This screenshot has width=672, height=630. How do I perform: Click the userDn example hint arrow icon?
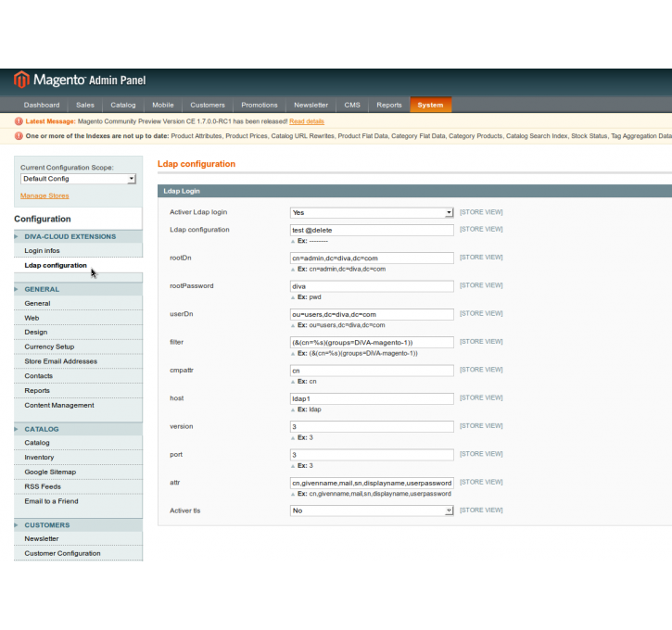coord(293,325)
